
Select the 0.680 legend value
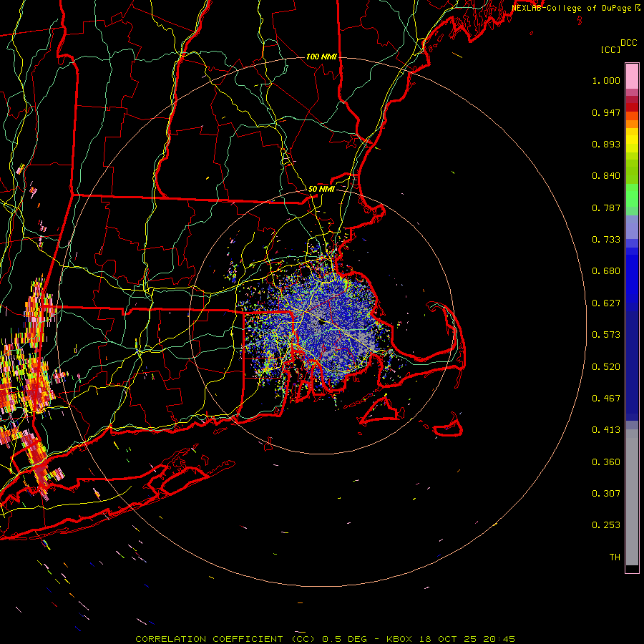[606, 271]
